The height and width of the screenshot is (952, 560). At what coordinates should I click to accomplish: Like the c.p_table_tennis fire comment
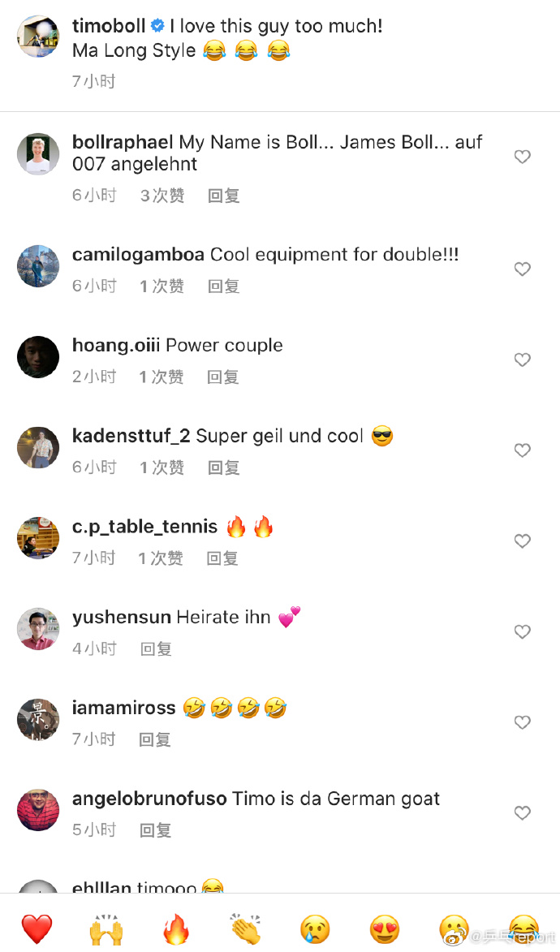coord(523,541)
